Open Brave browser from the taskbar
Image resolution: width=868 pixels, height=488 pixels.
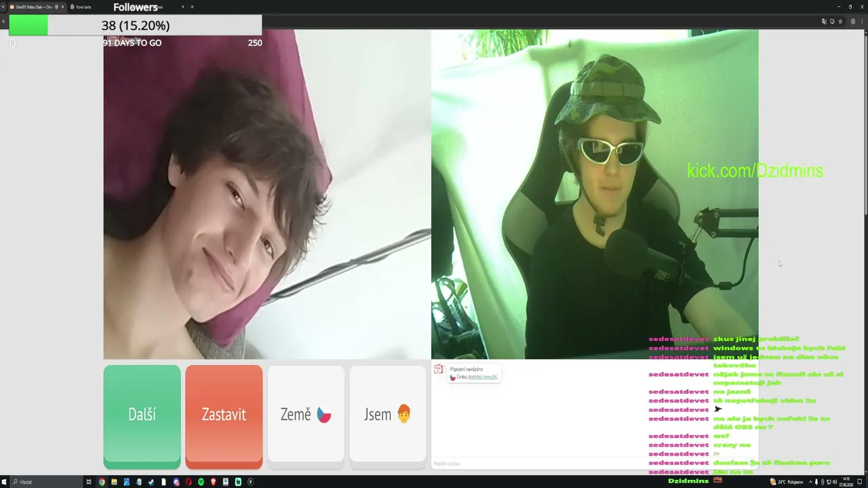213,482
